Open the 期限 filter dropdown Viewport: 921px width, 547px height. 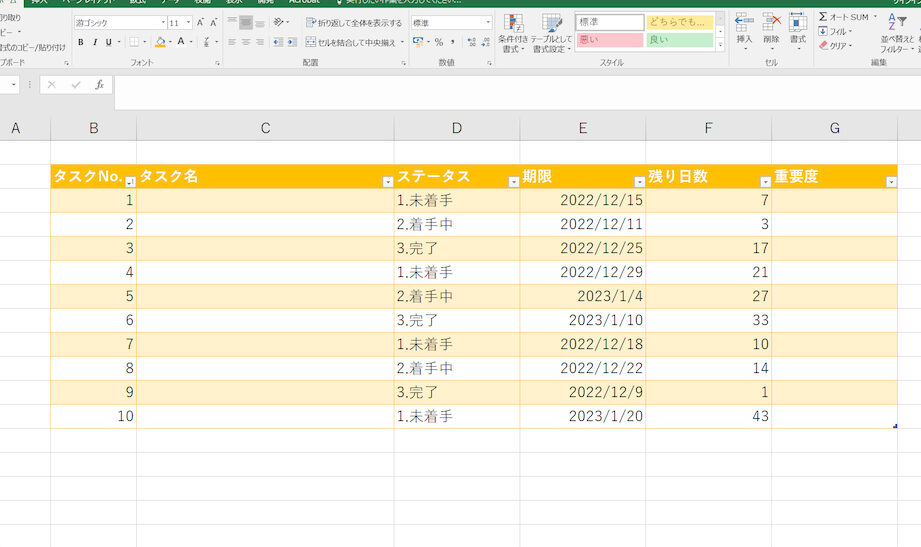pyautogui.click(x=640, y=182)
